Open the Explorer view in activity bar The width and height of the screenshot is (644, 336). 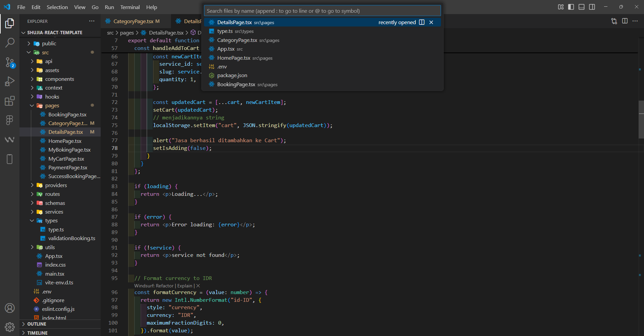click(x=10, y=23)
